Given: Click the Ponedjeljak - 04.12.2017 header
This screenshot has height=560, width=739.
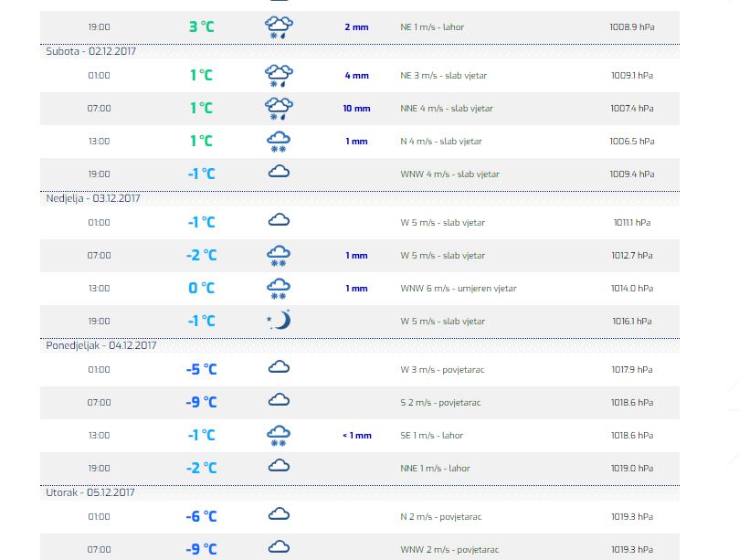Looking at the screenshot, I should click(x=100, y=345).
